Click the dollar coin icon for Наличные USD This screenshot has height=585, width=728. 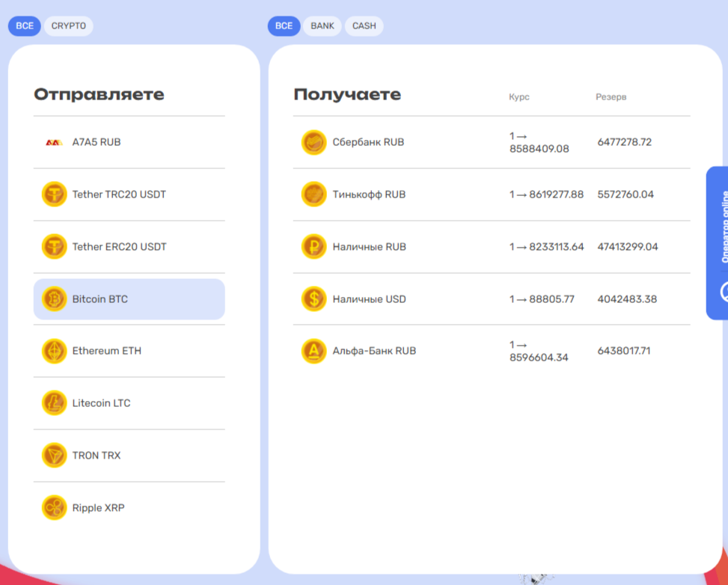point(313,298)
